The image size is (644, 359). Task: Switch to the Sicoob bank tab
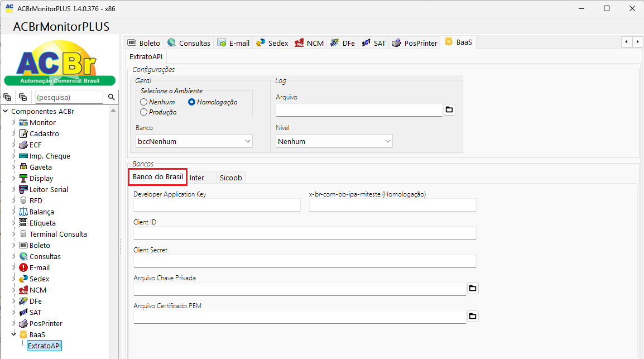coord(230,178)
